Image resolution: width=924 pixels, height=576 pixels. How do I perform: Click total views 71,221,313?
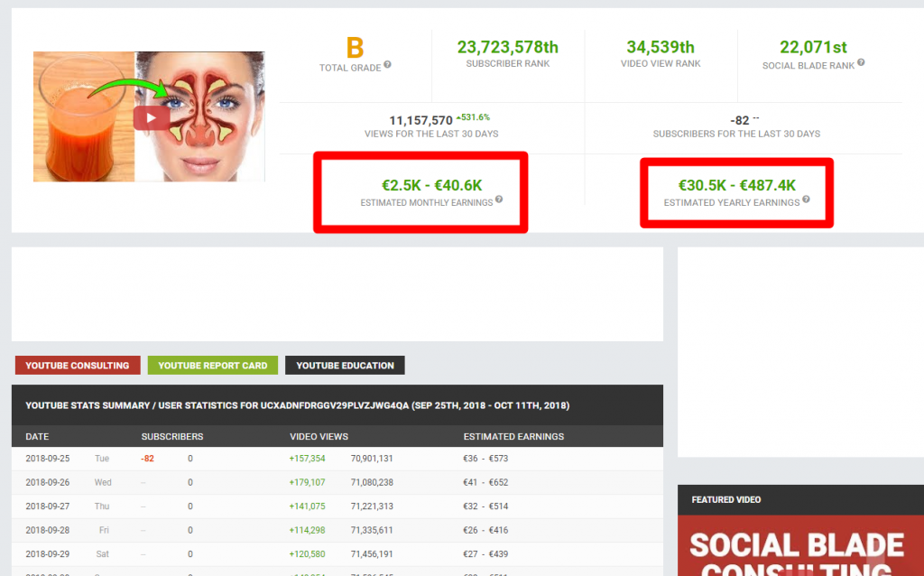click(372, 506)
